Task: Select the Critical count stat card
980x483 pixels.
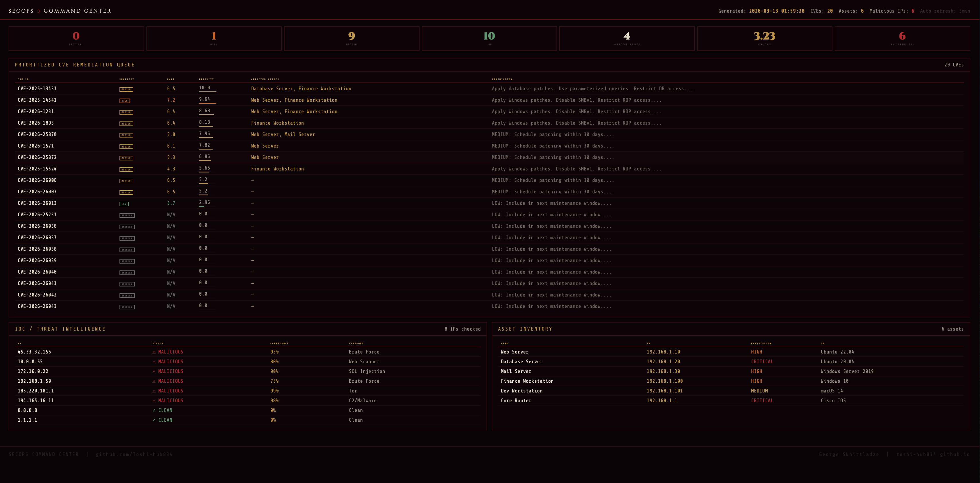Action: (76, 38)
